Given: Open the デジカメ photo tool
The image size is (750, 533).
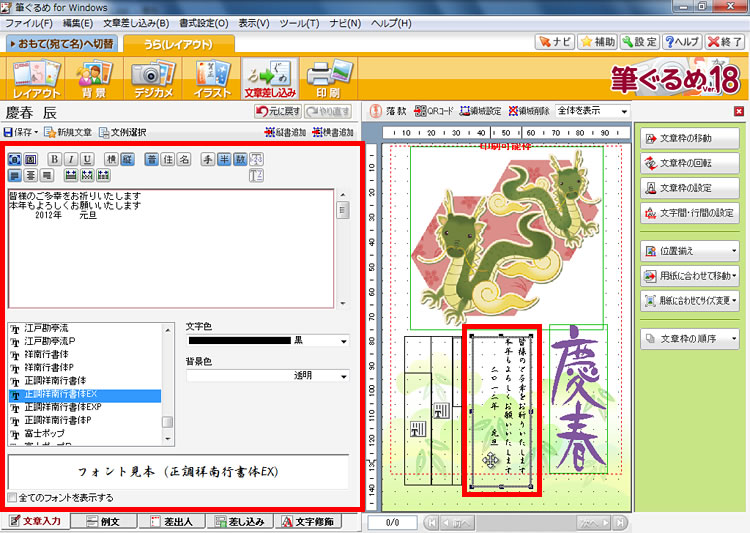Looking at the screenshot, I should (153, 79).
